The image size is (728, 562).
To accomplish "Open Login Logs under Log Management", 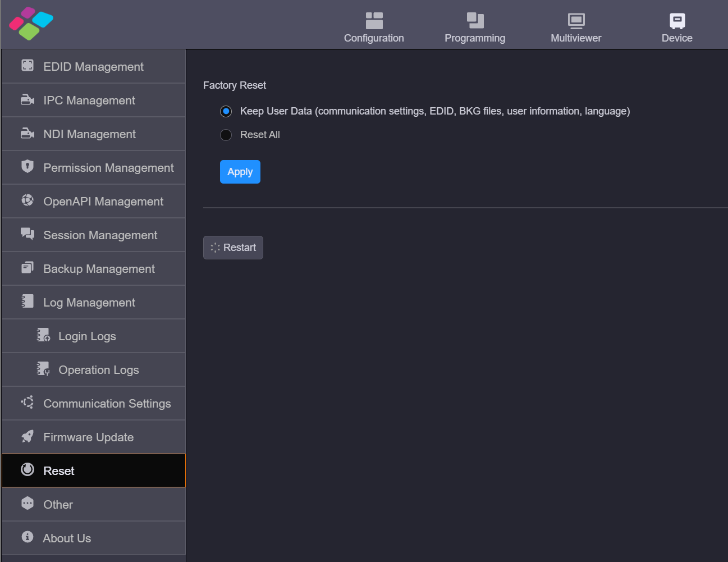I will click(87, 336).
